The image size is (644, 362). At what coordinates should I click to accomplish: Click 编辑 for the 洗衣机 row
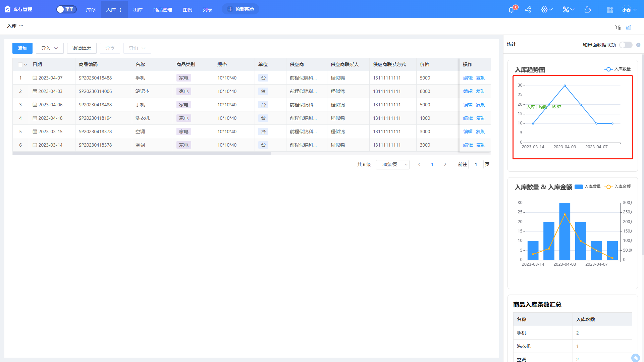coord(468,118)
